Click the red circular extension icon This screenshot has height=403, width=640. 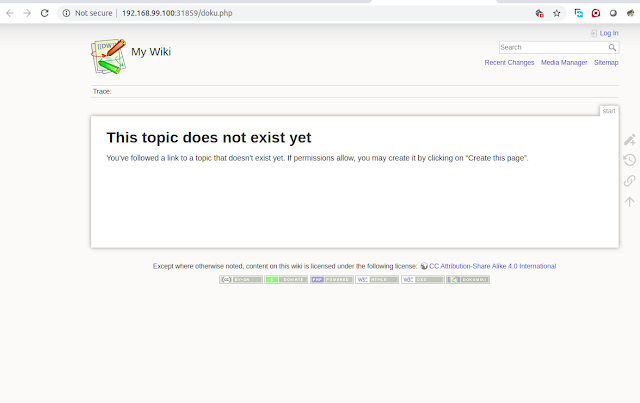[596, 13]
